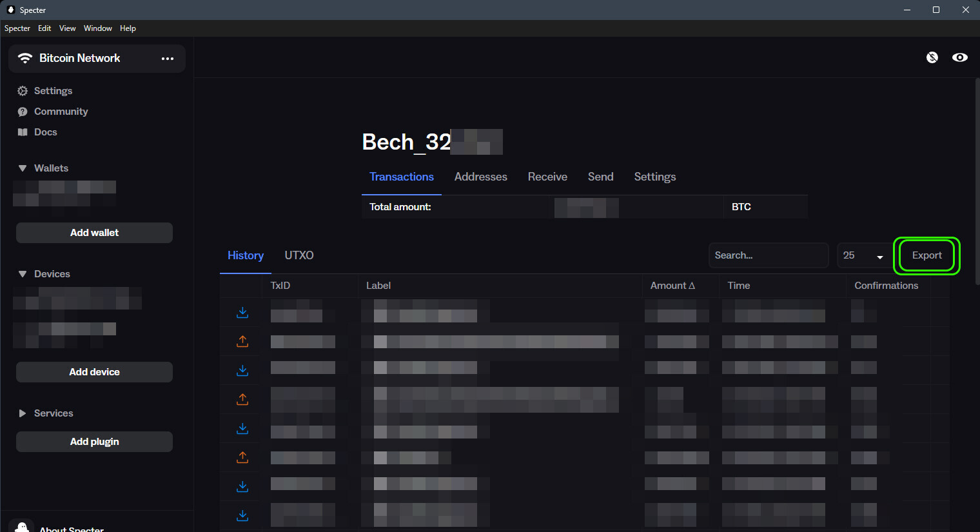Open the wallet Settings tab
The width and height of the screenshot is (980, 532).
[655, 177]
